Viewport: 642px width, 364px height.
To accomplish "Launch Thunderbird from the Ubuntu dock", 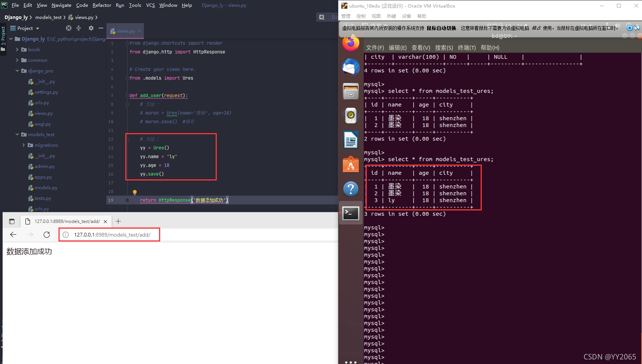I will pos(351,67).
